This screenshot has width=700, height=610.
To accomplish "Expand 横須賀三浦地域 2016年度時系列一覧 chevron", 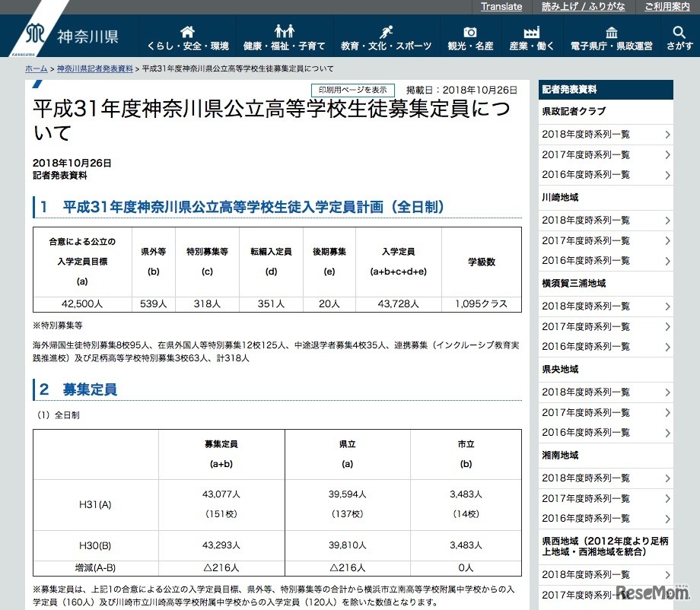I will click(x=667, y=346).
